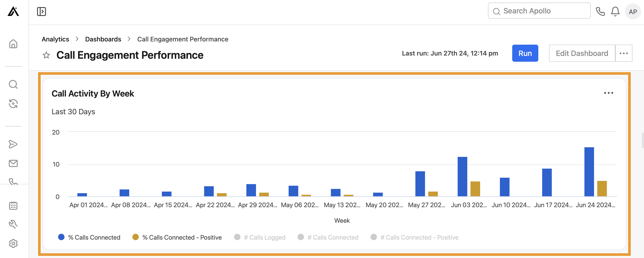The height and width of the screenshot is (258, 644).
Task: Enable # Calls Logged legend series
Action: 260,237
